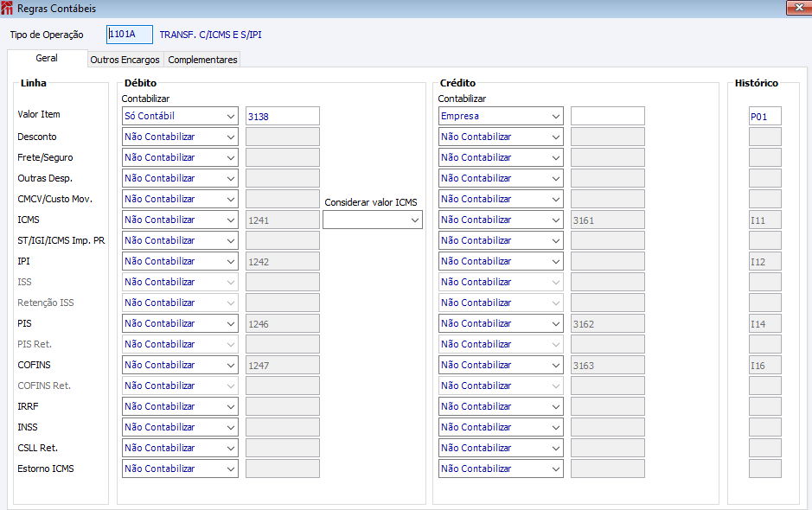The width and height of the screenshot is (812, 510).
Task: Open the Outros Encargos tab
Action: (125, 60)
